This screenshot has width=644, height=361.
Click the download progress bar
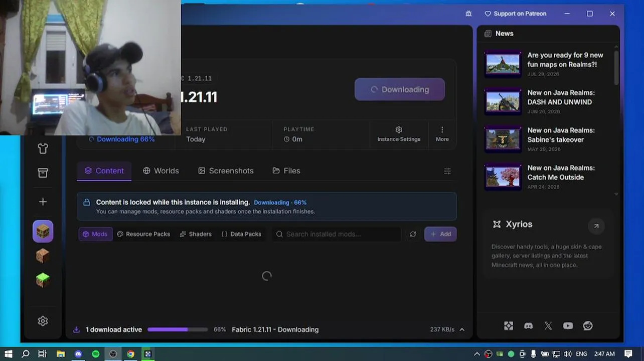tap(178, 329)
